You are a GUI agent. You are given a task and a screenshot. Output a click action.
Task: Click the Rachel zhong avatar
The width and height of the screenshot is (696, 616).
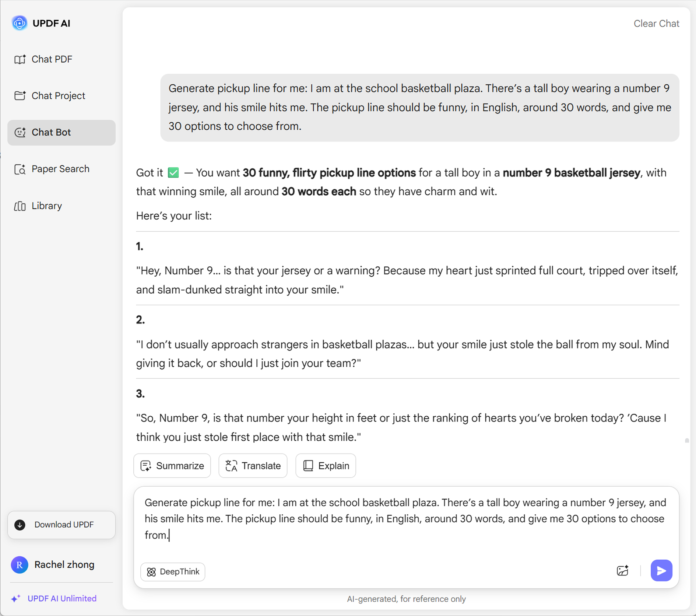pos(20,565)
